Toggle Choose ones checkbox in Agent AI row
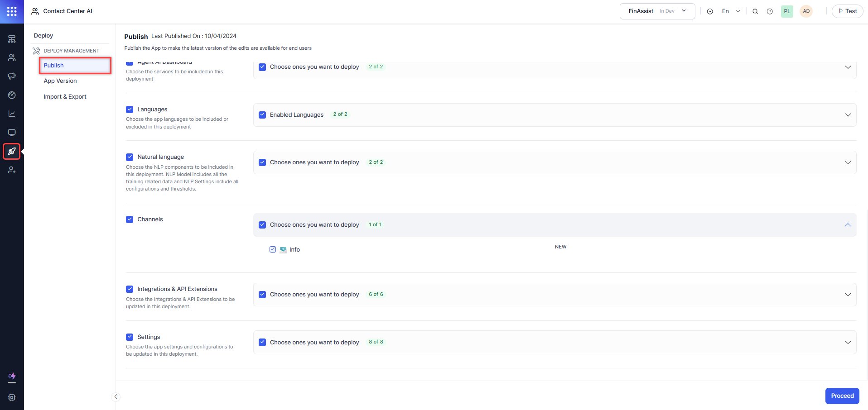This screenshot has height=410, width=868. click(x=262, y=67)
